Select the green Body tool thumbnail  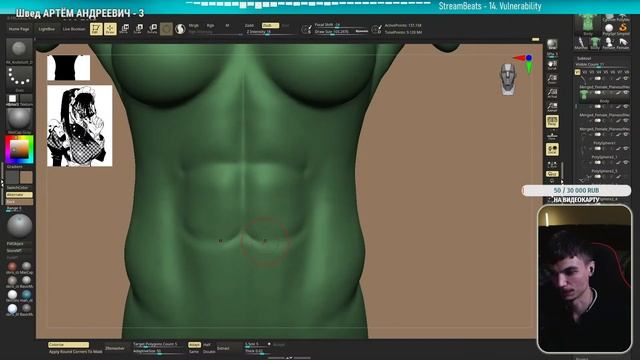coord(588,24)
